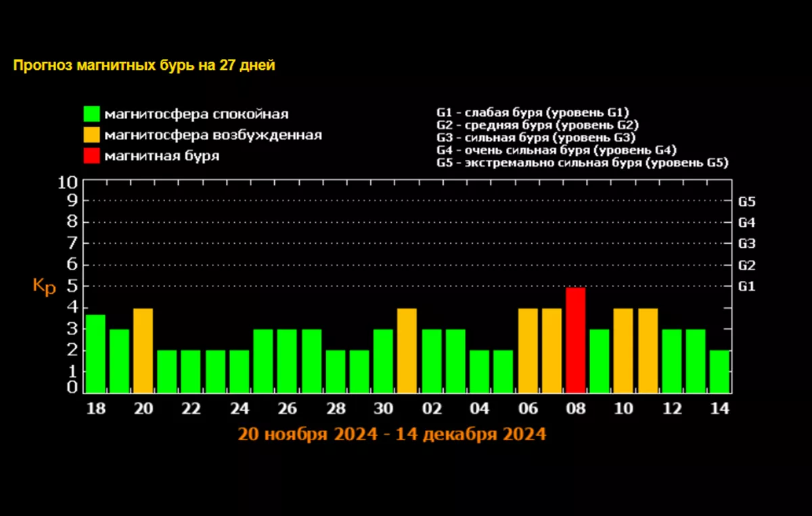Click the red legend square for magnetic storm
The width and height of the screenshot is (812, 516).
point(91,156)
